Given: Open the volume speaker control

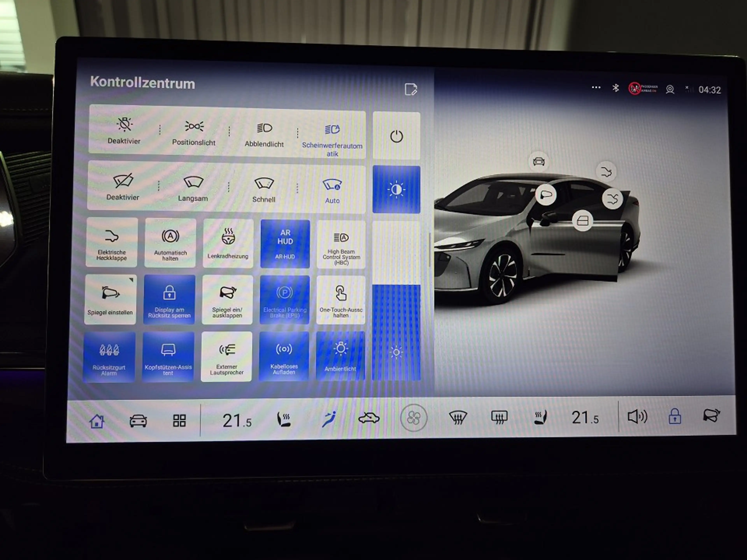Looking at the screenshot, I should (x=637, y=416).
